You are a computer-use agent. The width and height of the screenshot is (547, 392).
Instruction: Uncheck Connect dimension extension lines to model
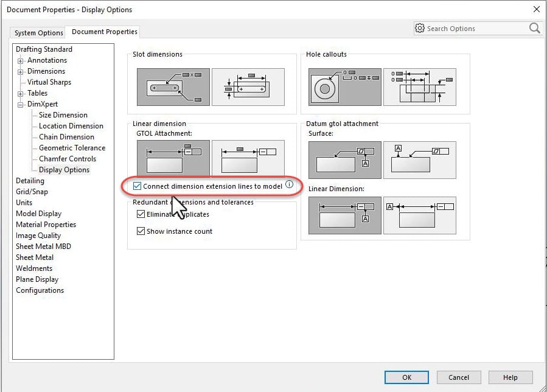point(138,186)
